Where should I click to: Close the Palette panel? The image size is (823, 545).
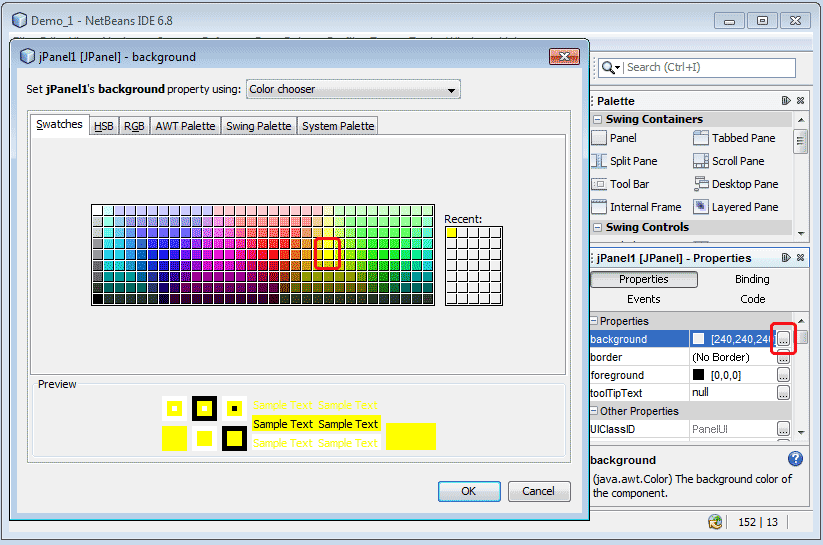click(x=800, y=100)
